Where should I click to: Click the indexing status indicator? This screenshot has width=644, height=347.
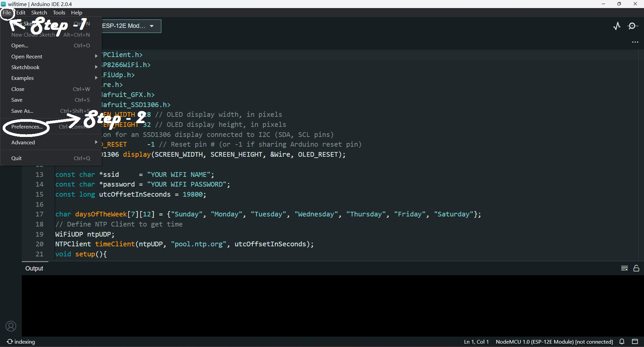point(21,342)
